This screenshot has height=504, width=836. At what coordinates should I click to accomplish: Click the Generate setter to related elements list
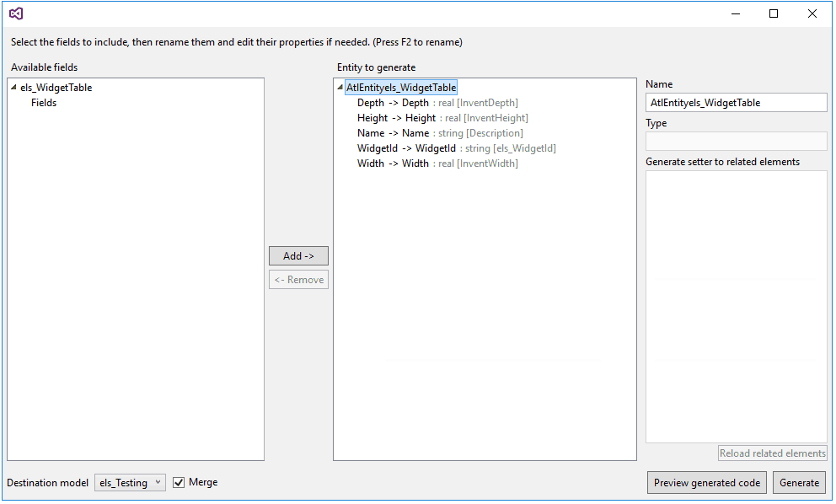737,307
